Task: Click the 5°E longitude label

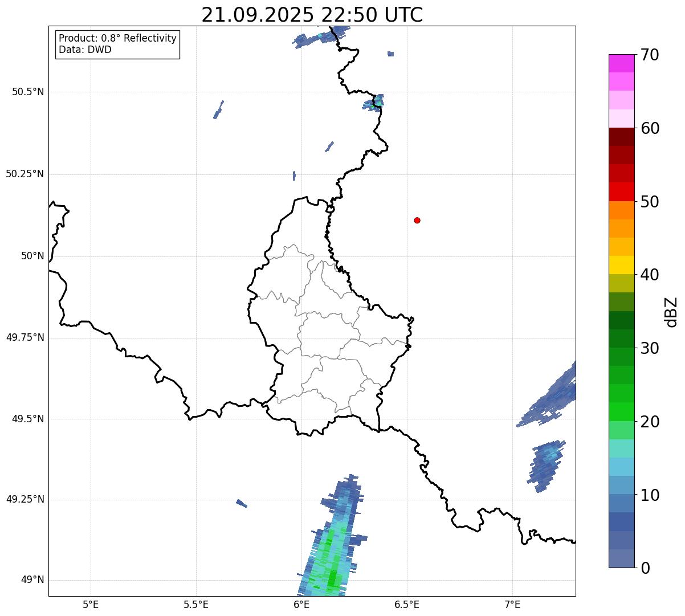Action: coord(91,604)
